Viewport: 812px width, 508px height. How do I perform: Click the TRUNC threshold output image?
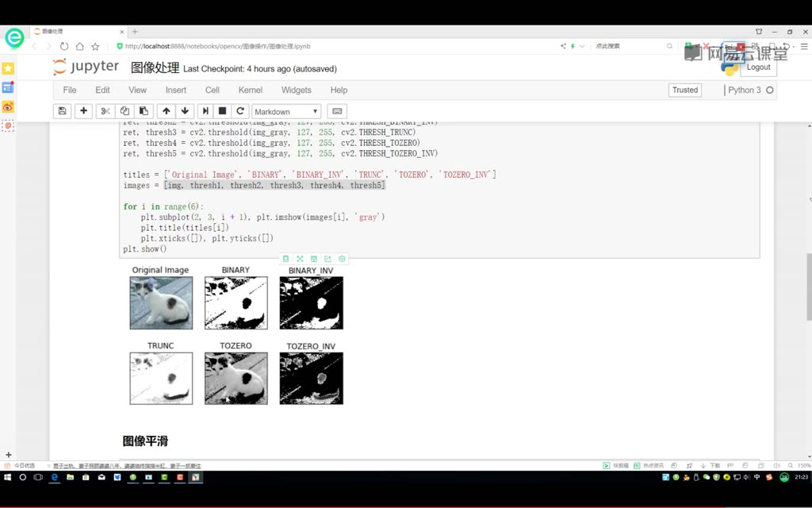pyautogui.click(x=161, y=379)
